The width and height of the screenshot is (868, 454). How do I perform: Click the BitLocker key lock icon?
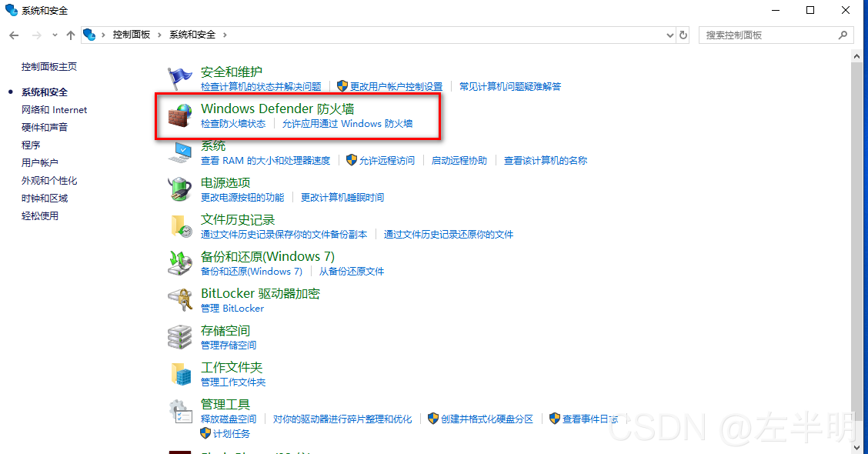180,300
